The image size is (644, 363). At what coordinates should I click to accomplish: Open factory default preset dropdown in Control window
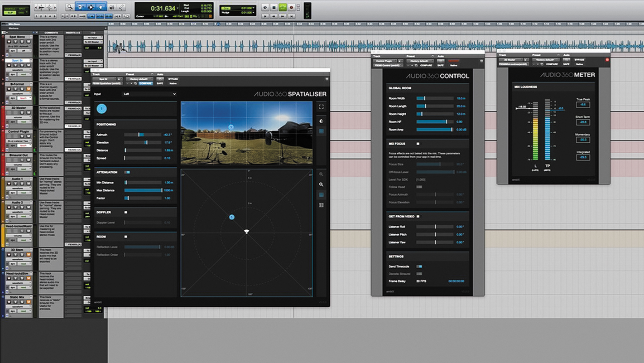pyautogui.click(x=420, y=61)
